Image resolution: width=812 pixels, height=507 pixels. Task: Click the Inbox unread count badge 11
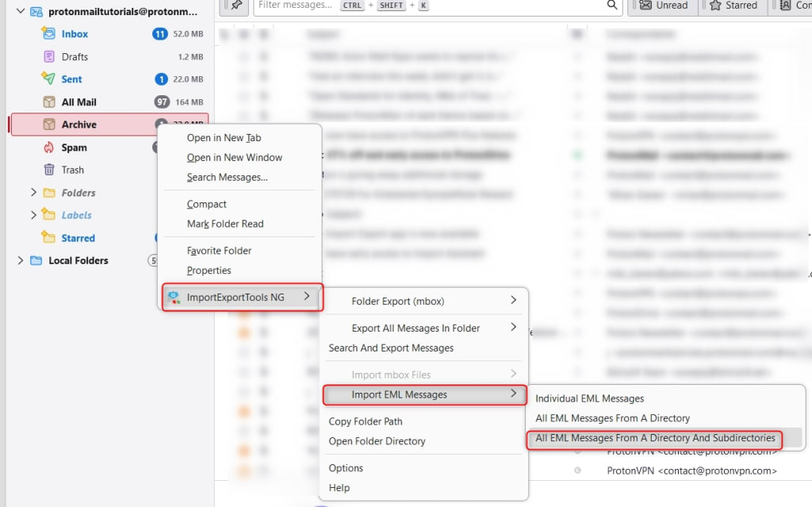(x=159, y=34)
